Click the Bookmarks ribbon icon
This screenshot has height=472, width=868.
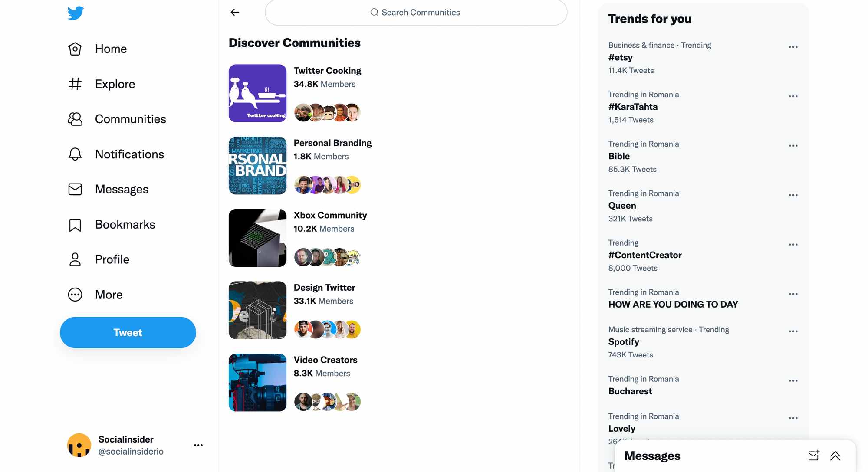click(x=75, y=225)
